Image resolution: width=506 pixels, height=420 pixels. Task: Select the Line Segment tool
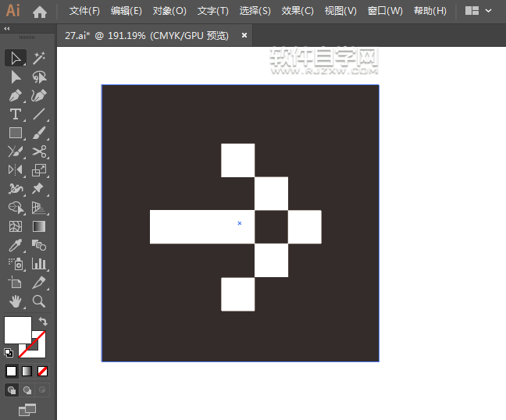[39, 114]
